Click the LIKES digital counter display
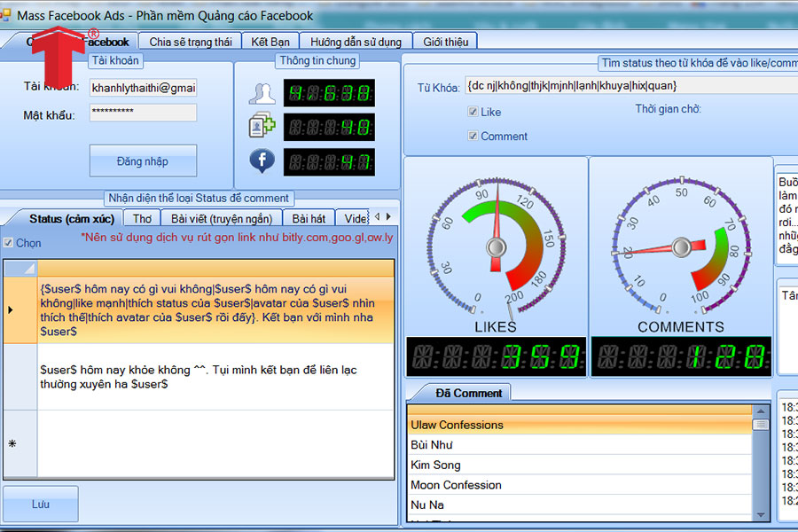Screen dimensions: 798x532 click(x=497, y=356)
